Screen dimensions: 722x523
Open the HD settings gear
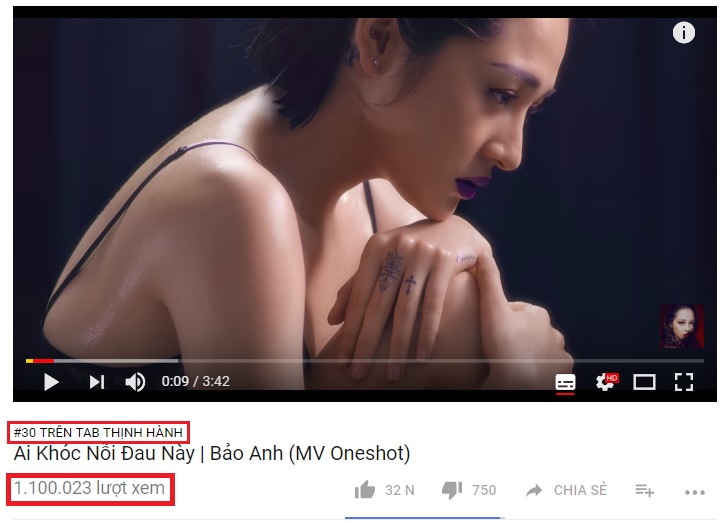pos(606,382)
